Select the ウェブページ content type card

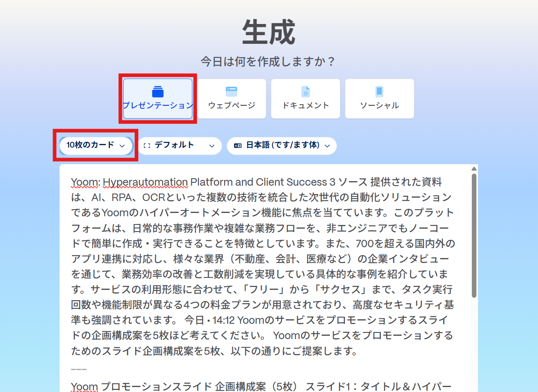click(x=232, y=98)
